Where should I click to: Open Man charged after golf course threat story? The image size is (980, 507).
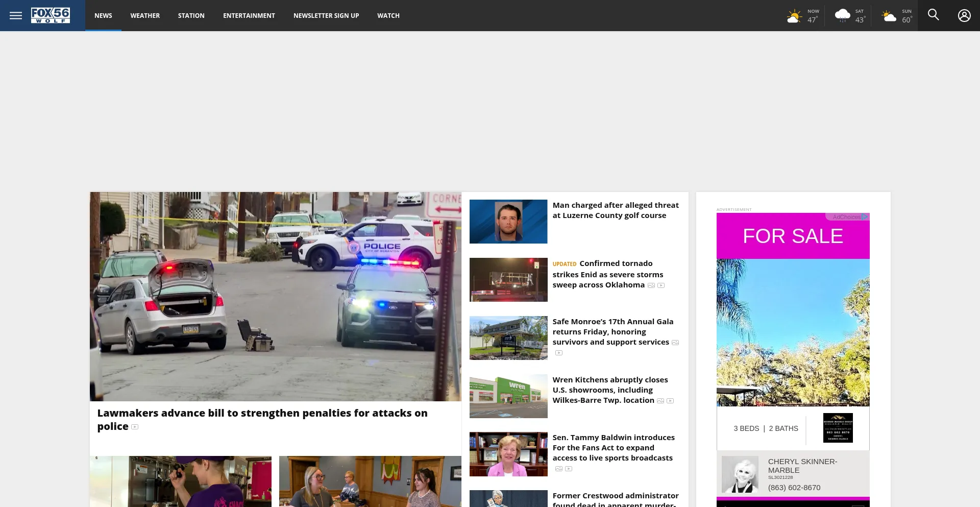[616, 210]
